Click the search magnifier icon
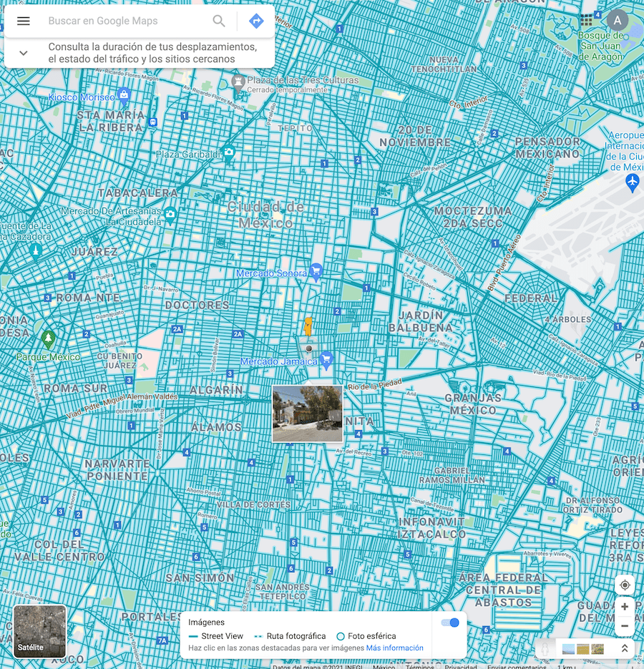The image size is (644, 669). pos(219,21)
